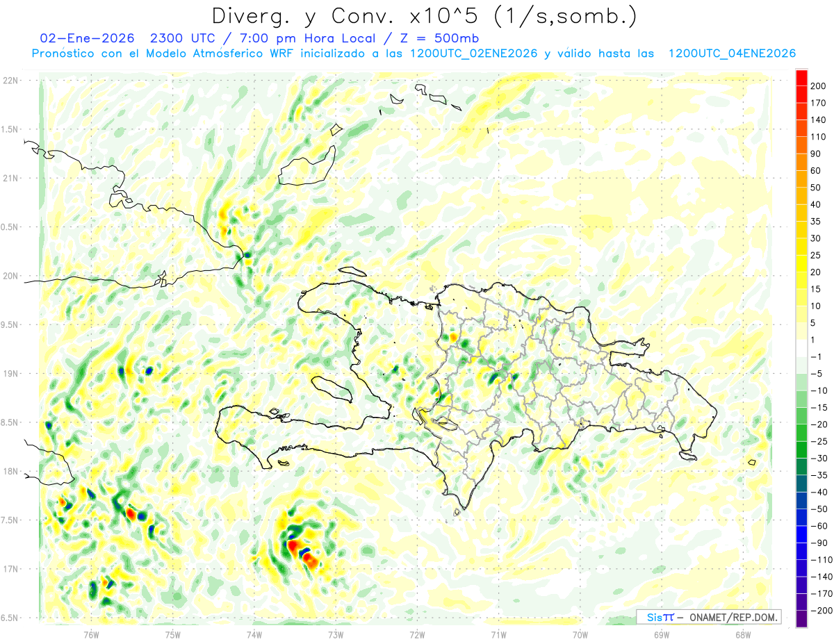
Task: Click the '-110' color bar label
Action: click(821, 560)
